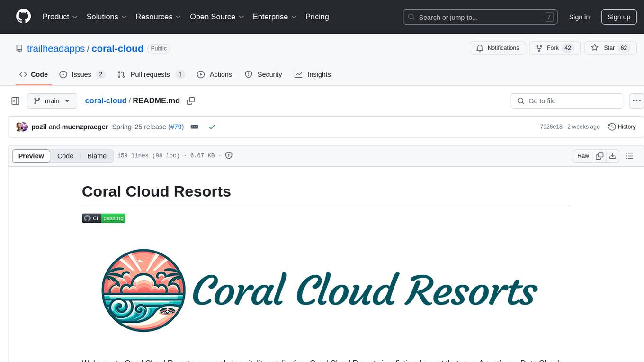Open commit 7926e18
Viewport: 644px width, 362px height.
coord(551,127)
